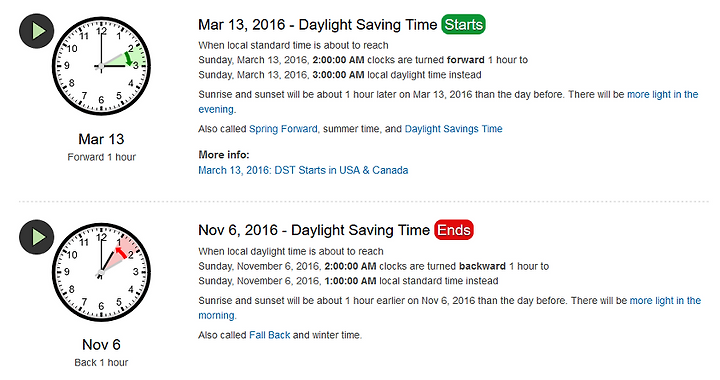Click the green Starts badge
This screenshot has width=720, height=380.
point(463,24)
